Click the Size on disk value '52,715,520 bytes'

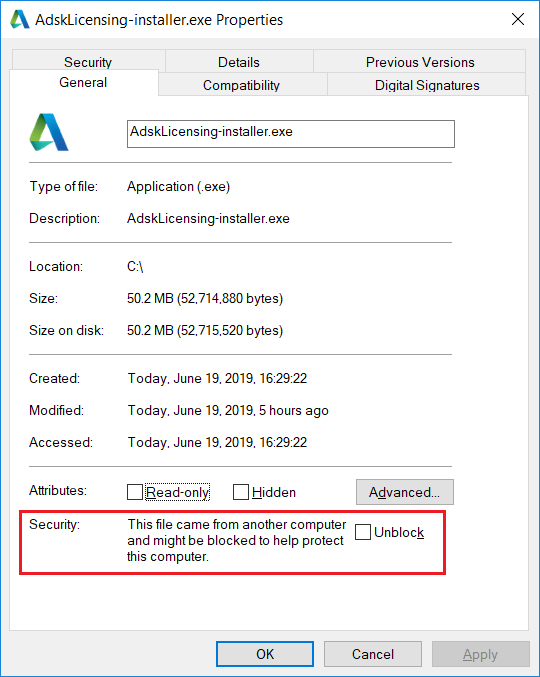coord(231,330)
